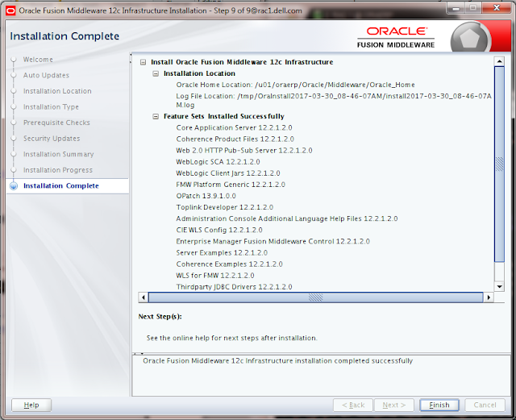Click the vertical scrollbar up arrow
This screenshot has width=516, height=420.
tap(499, 61)
